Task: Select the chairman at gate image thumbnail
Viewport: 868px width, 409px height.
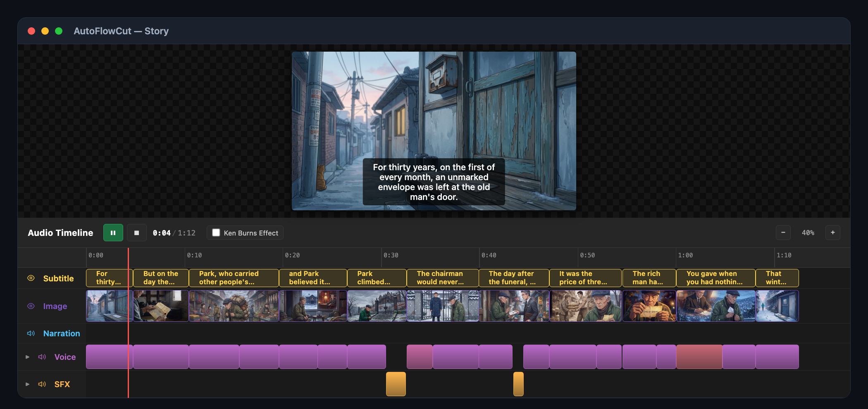Action: pyautogui.click(x=443, y=306)
